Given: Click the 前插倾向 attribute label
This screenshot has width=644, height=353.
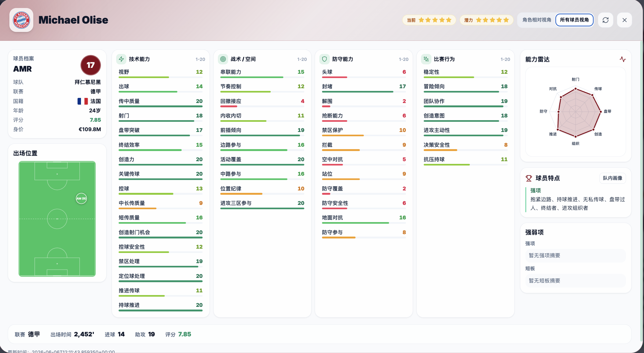Looking at the screenshot, I should (x=231, y=130).
